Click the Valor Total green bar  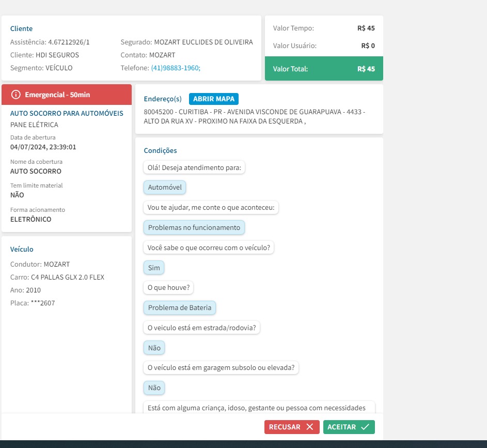click(x=324, y=69)
